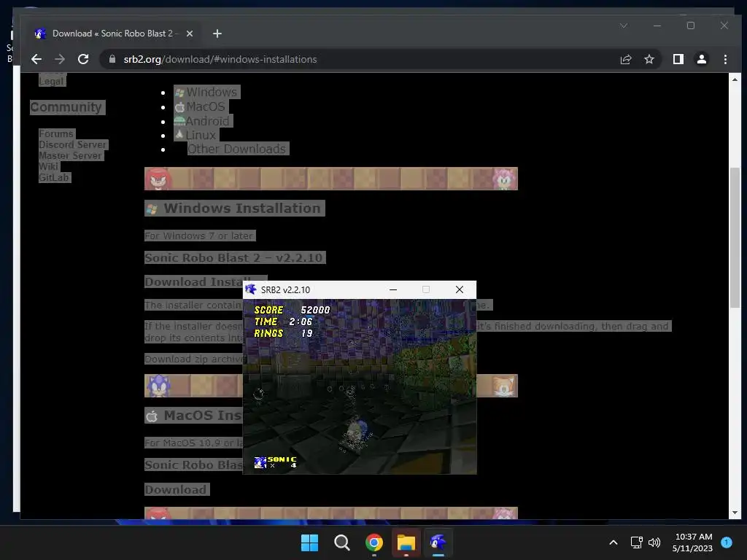Click the MacOS Download link
The width and height of the screenshot is (747, 560).
176,489
